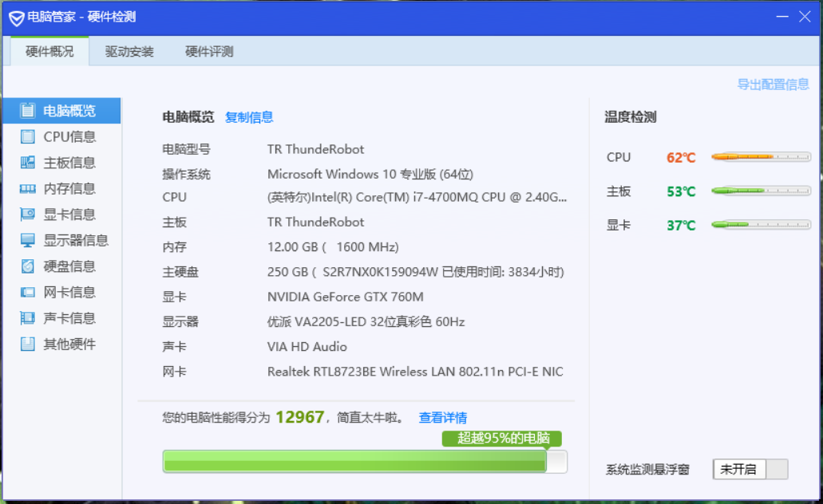Click the 53℃ motherboard temperature value
This screenshot has width=823, height=504.
coord(681,191)
